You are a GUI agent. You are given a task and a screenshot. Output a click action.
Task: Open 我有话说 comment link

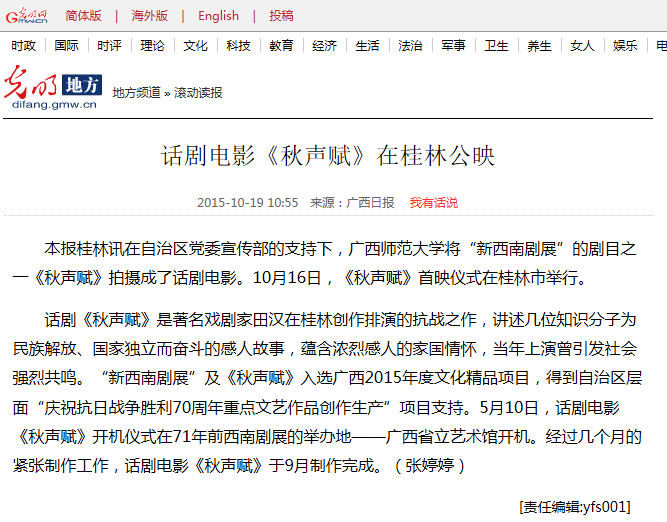pos(433,203)
